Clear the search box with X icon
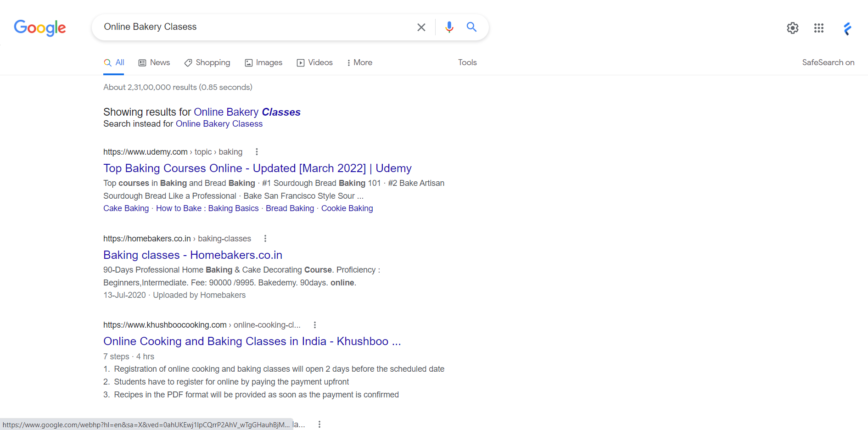The width and height of the screenshot is (868, 430). pos(421,27)
